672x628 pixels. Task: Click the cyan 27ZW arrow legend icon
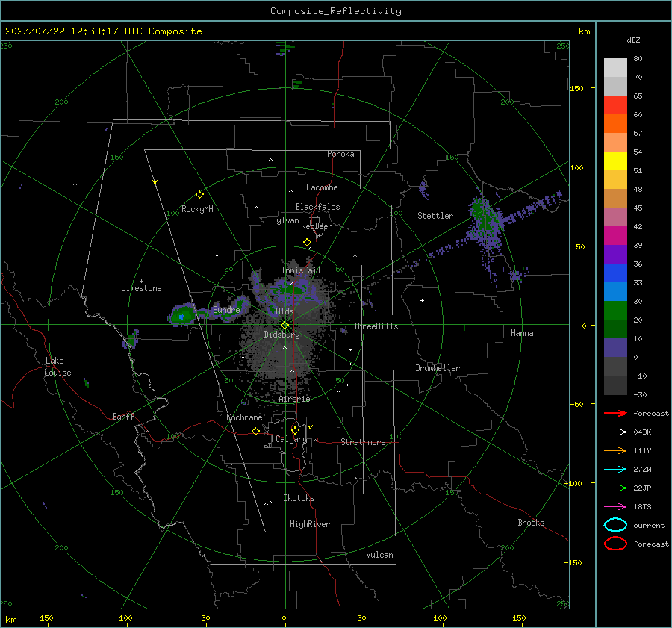click(615, 470)
